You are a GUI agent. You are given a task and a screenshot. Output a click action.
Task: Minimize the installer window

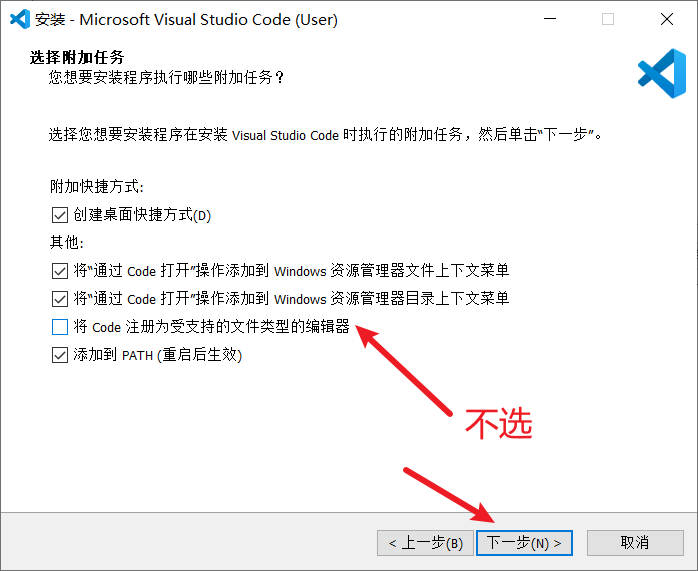(x=550, y=19)
